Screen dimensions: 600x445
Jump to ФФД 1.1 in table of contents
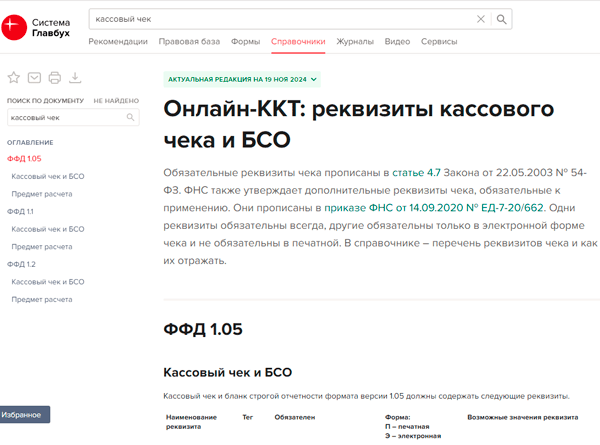click(20, 211)
